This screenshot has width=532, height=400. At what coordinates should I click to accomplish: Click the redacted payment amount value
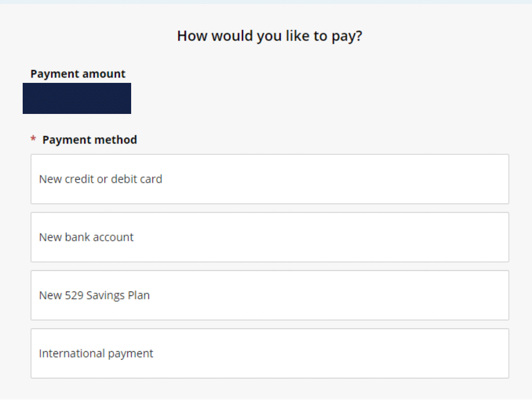76,98
